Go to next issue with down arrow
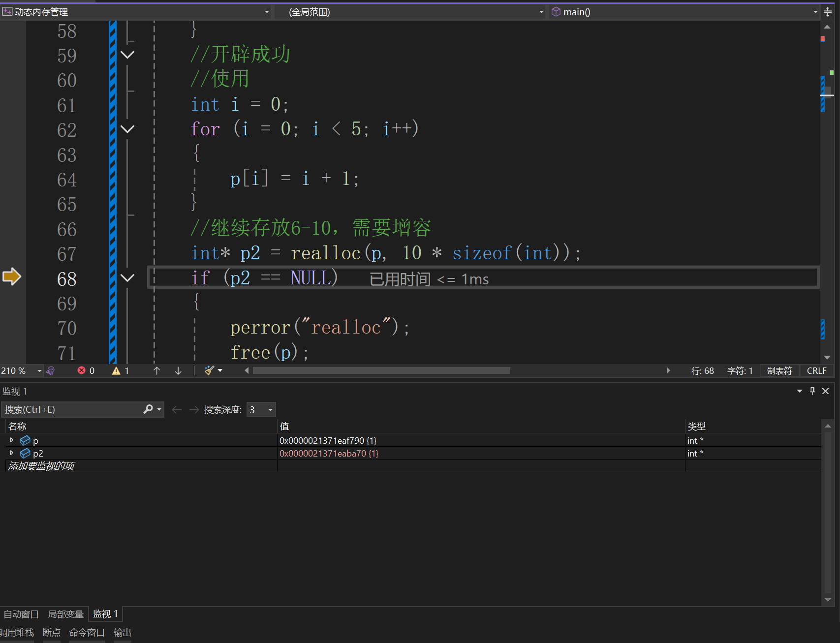Image resolution: width=840 pixels, height=643 pixels. pos(178,371)
